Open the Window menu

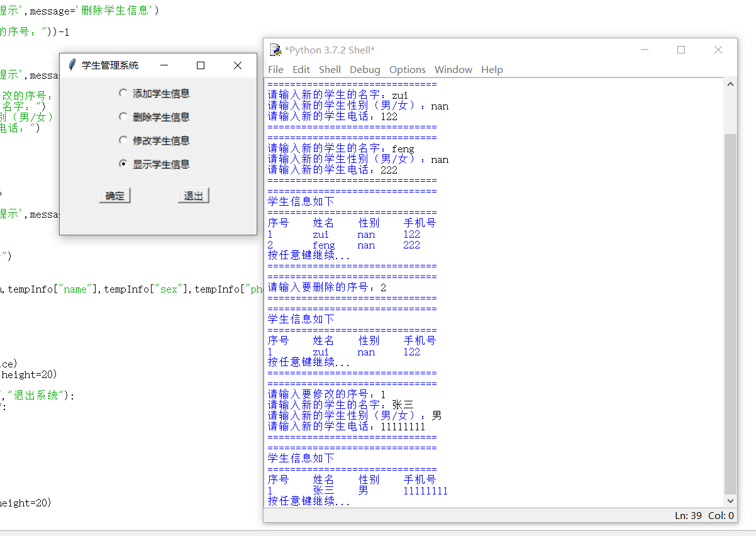(453, 69)
